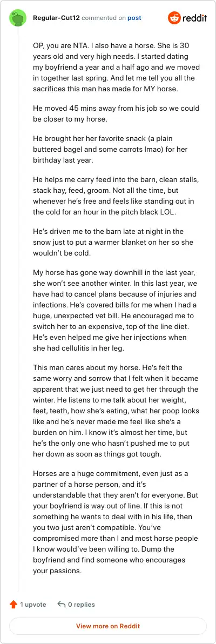Image resolution: width=216 pixels, height=644 pixels.
Task: Click the orange Reddit snoo logo icon
Action: 174,18
